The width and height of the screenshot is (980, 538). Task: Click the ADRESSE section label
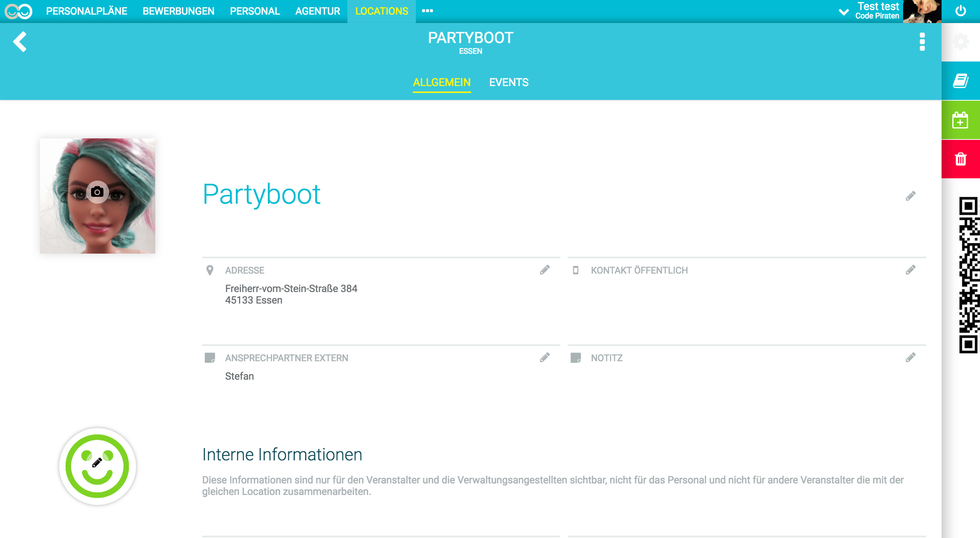(244, 270)
